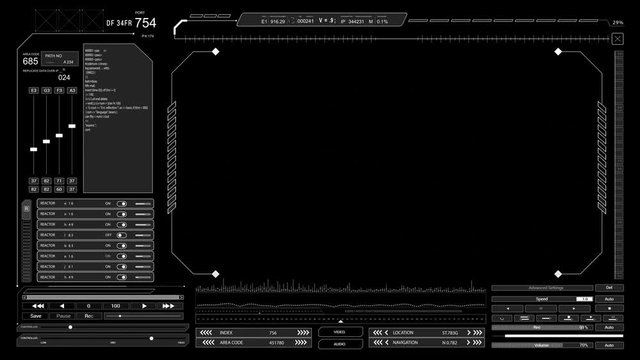Click the F3 fader handle
Screen dimensions: 640x360
point(59,136)
